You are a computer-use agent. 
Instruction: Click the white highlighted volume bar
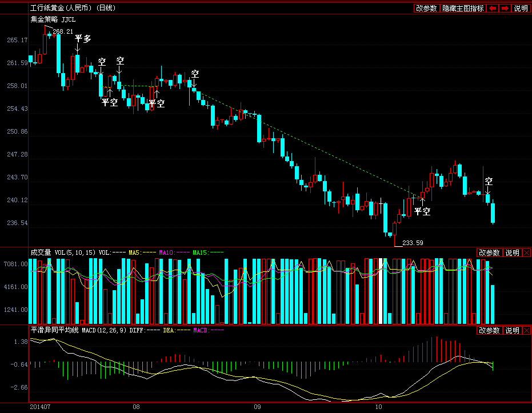pos(381,291)
